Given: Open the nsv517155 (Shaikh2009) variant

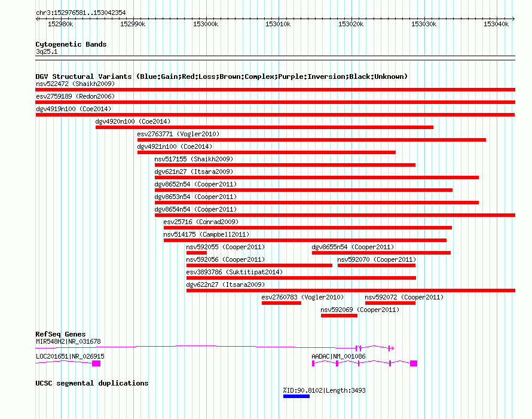Looking at the screenshot, I should point(194,159).
